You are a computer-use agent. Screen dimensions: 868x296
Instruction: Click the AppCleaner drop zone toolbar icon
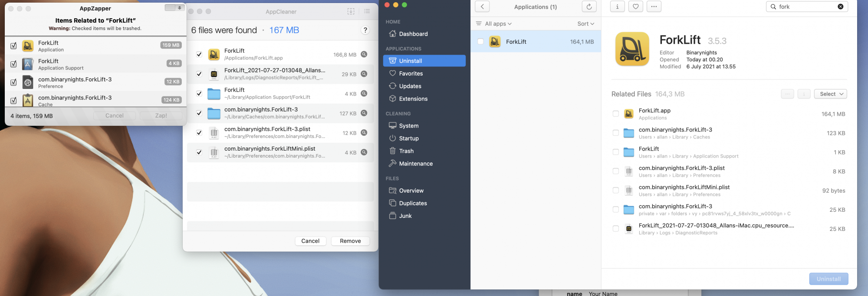[x=351, y=11]
